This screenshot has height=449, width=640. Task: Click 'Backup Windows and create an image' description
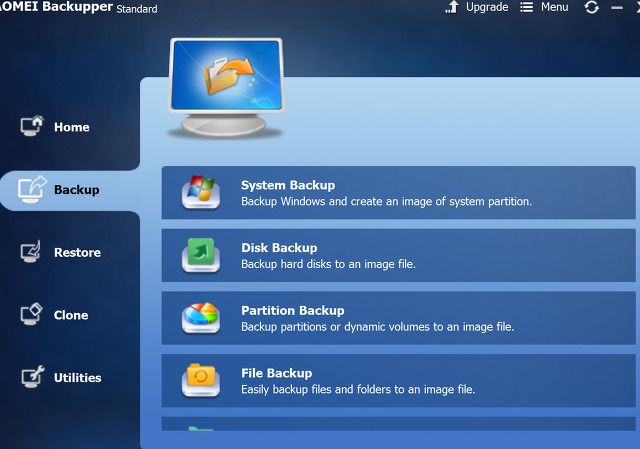click(x=387, y=201)
